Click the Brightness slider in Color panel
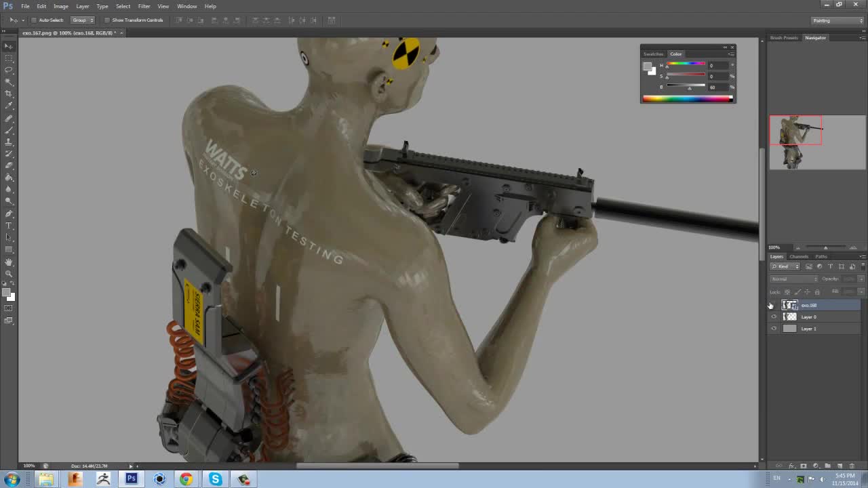This screenshot has height=488, width=868. [x=686, y=87]
